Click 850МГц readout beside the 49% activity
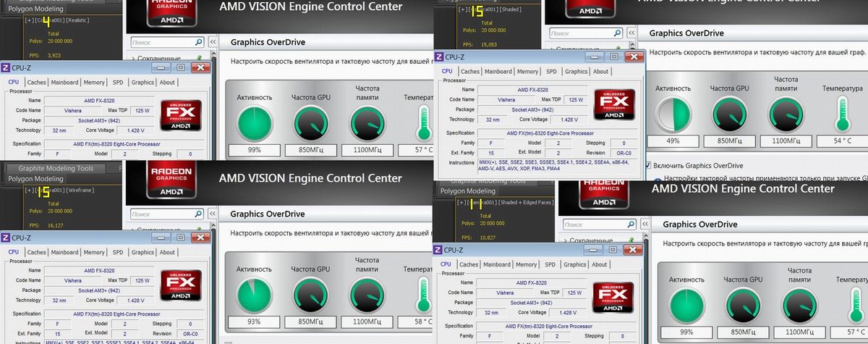The image size is (868, 344). coord(731,142)
